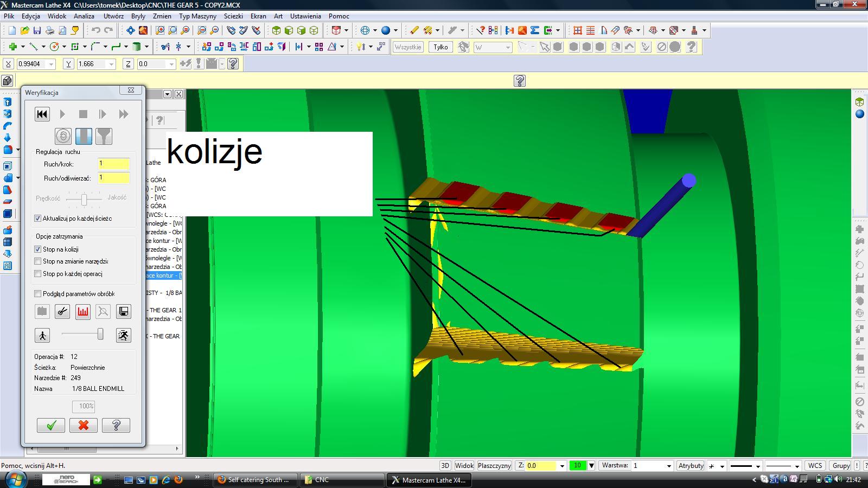The height and width of the screenshot is (488, 868).
Task: Expand dropdown beside blue sphere icon
Action: pyautogui.click(x=395, y=30)
